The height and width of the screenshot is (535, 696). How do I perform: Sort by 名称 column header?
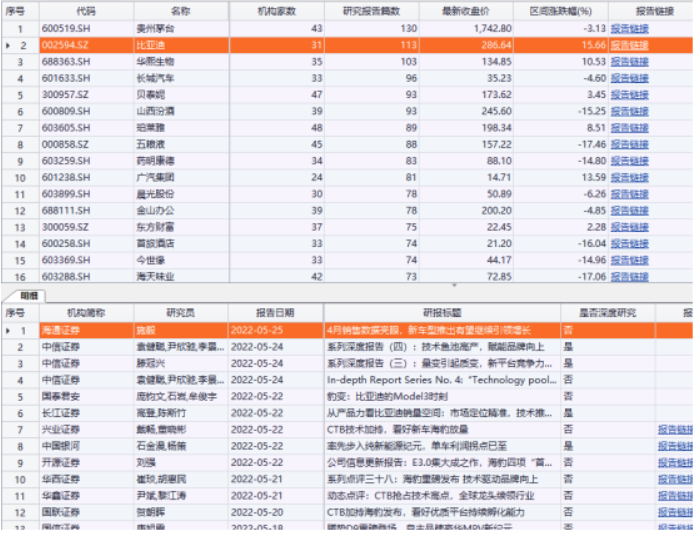(x=181, y=11)
